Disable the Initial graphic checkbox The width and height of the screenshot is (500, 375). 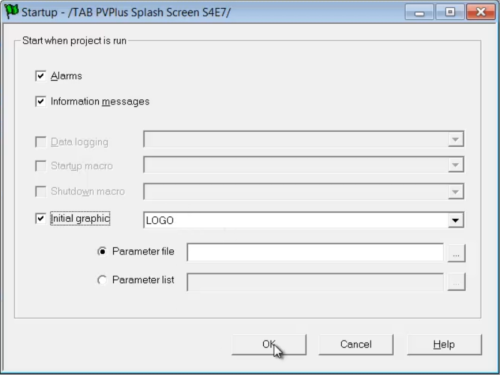point(40,219)
